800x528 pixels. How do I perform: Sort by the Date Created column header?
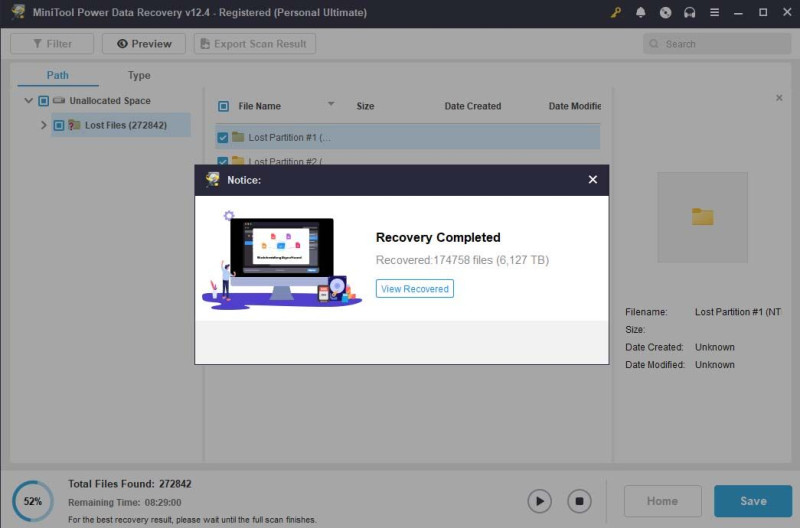point(472,106)
